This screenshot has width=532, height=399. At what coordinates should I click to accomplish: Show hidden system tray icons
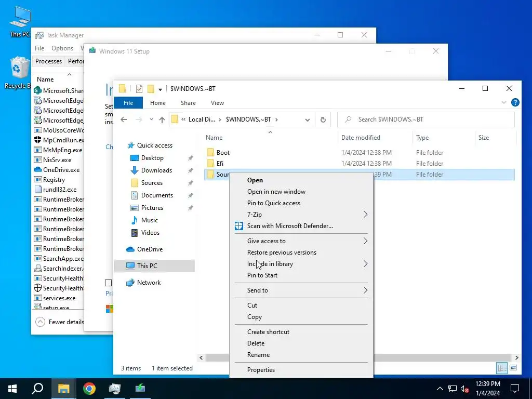pyautogui.click(x=440, y=389)
